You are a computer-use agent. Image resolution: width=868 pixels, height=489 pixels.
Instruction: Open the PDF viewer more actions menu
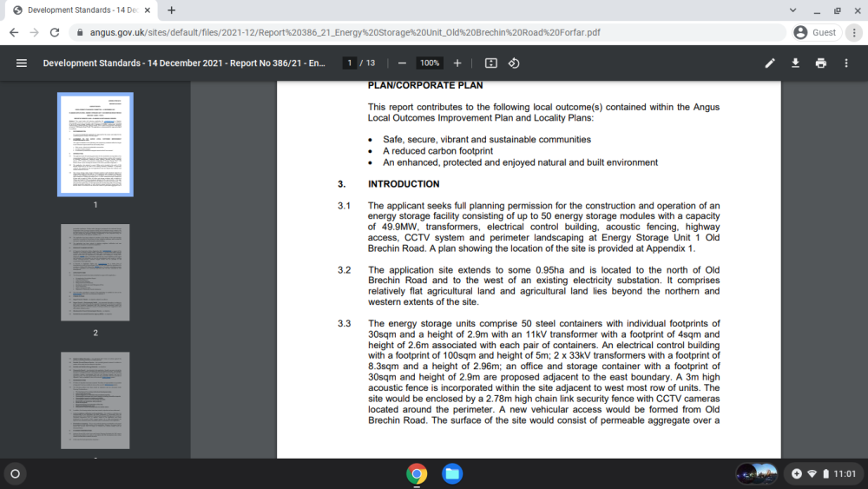click(x=846, y=63)
